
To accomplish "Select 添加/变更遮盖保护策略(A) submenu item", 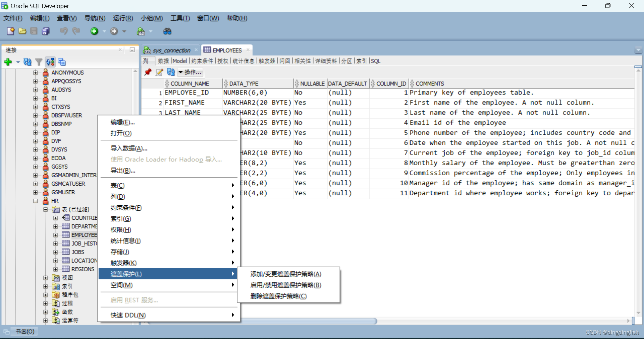I will click(x=288, y=274).
